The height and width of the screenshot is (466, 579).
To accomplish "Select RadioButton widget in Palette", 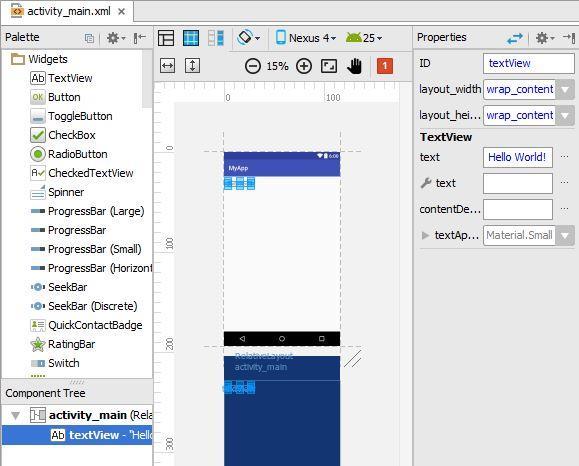I will click(x=69, y=154).
